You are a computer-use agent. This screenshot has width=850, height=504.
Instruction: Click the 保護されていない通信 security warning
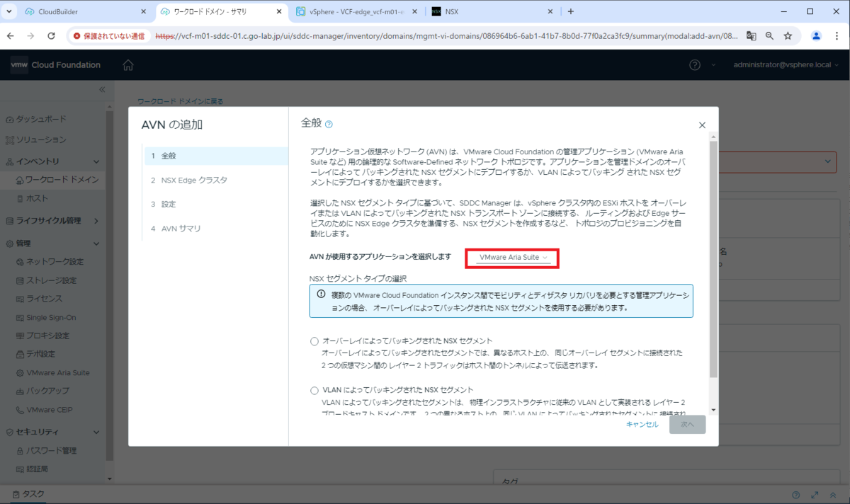pos(108,35)
